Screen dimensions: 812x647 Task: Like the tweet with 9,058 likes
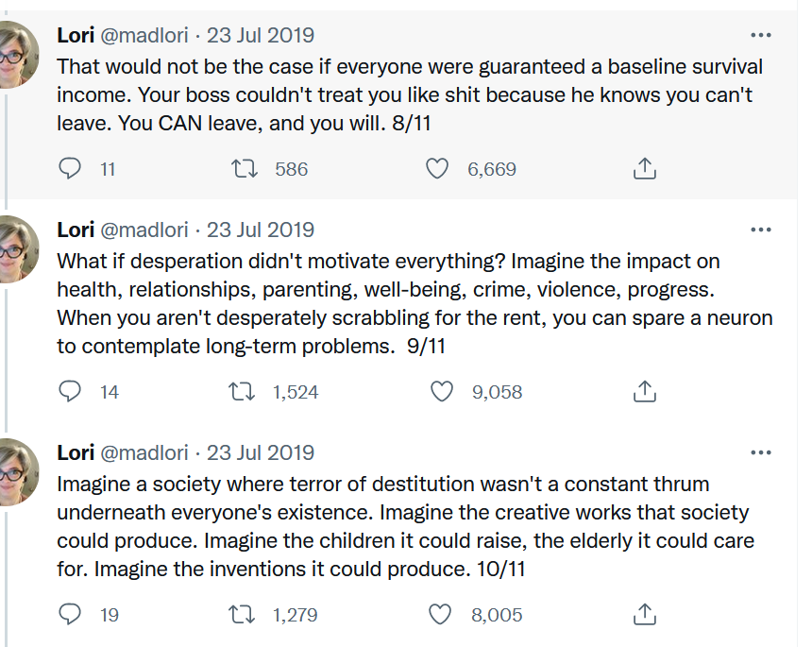coord(442,392)
